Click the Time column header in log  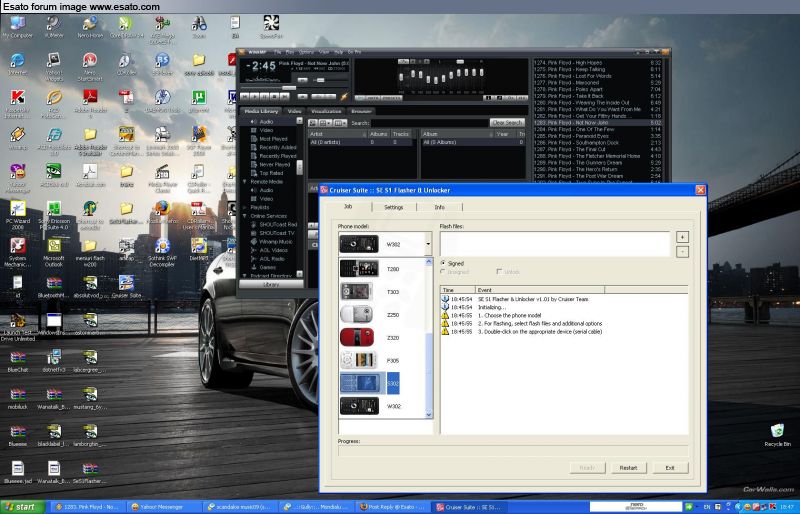[x=458, y=290]
